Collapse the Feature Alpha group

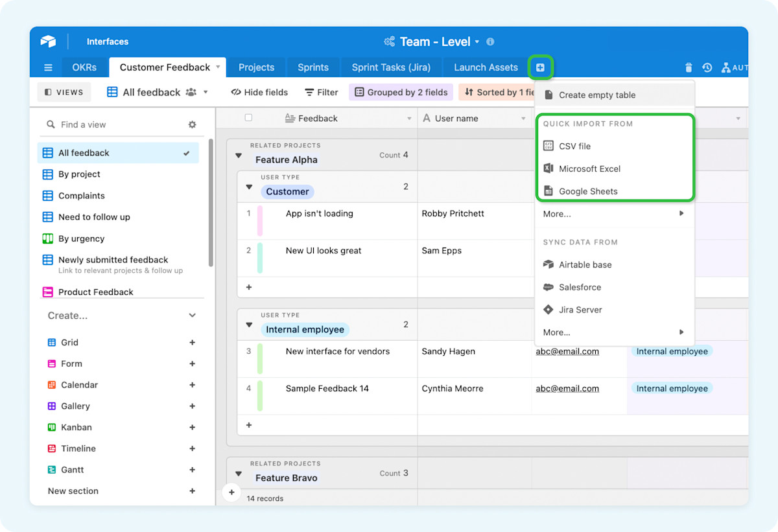tap(238, 155)
